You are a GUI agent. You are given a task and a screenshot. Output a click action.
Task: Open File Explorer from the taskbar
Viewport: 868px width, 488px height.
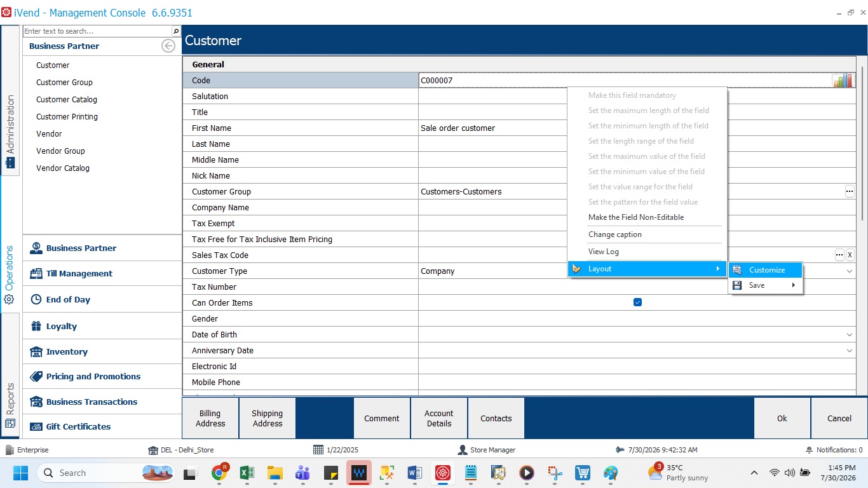275,473
